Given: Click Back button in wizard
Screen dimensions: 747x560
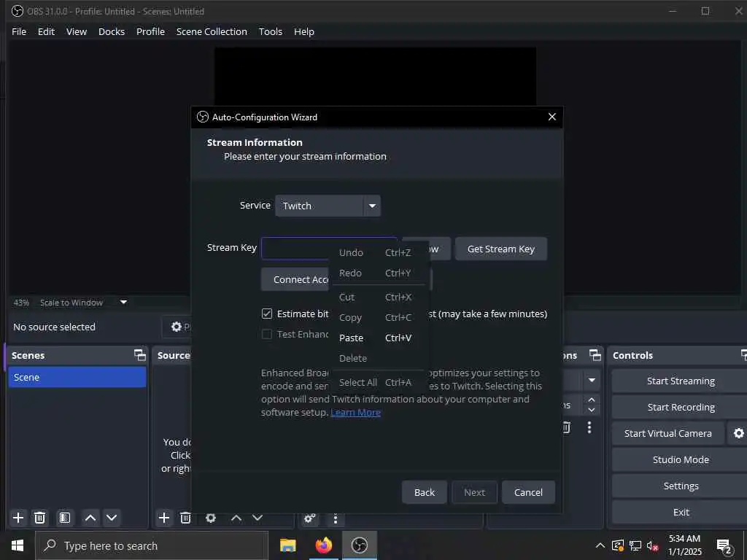Looking at the screenshot, I should click(x=424, y=492).
